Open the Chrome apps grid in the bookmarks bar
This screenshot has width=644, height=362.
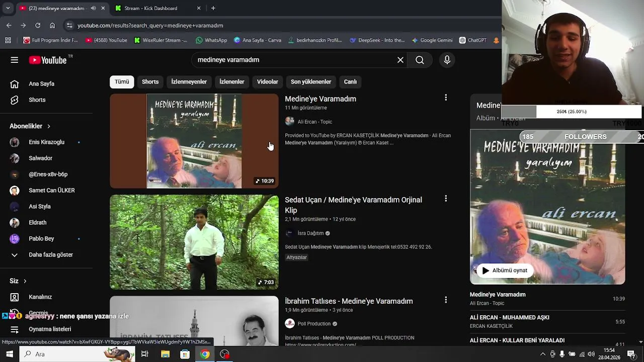coord(8,40)
